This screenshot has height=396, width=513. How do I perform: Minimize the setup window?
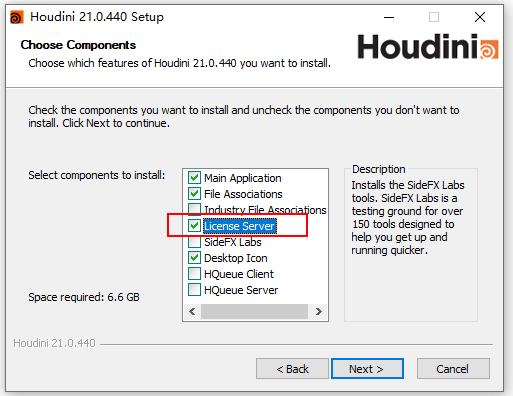[389, 17]
